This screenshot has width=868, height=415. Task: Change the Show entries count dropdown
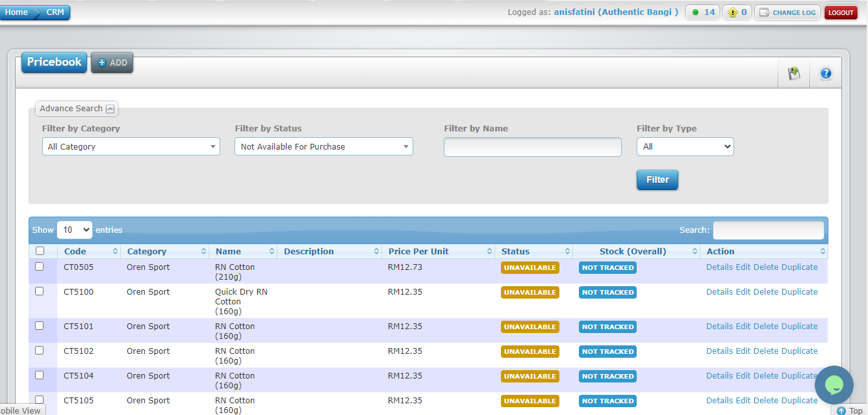pyautogui.click(x=75, y=230)
